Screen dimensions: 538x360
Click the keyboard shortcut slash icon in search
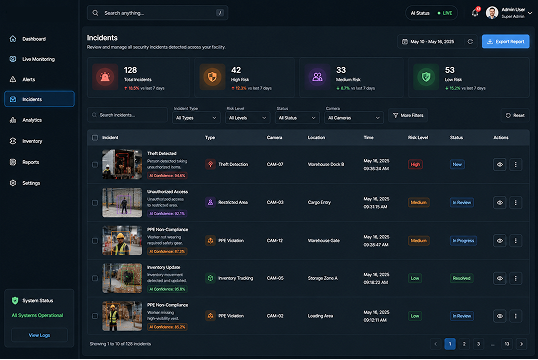click(220, 13)
